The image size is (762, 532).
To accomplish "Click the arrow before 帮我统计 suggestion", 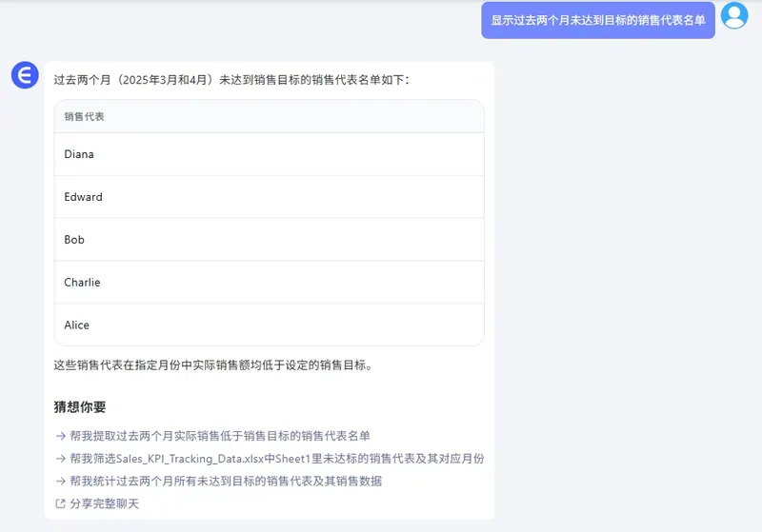I will (60, 481).
